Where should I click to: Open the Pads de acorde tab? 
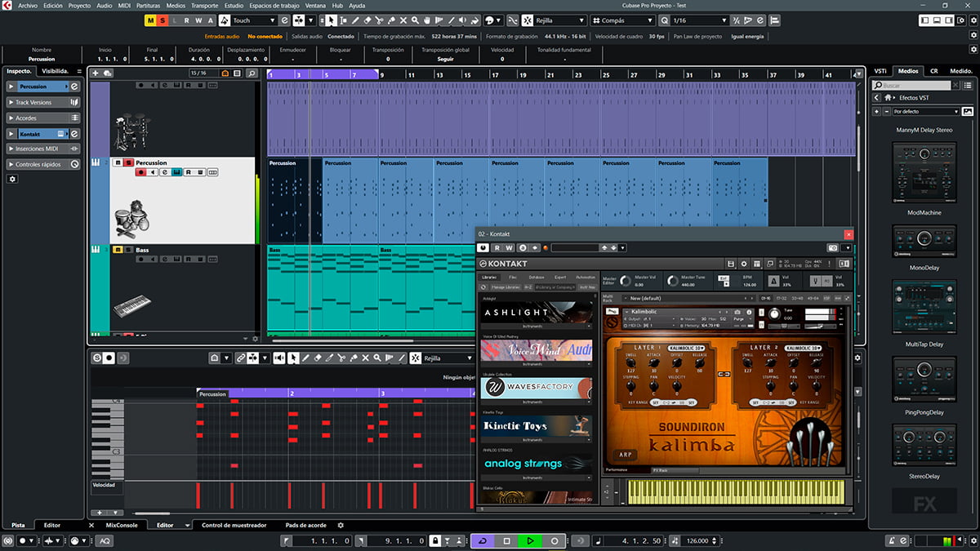(305, 525)
